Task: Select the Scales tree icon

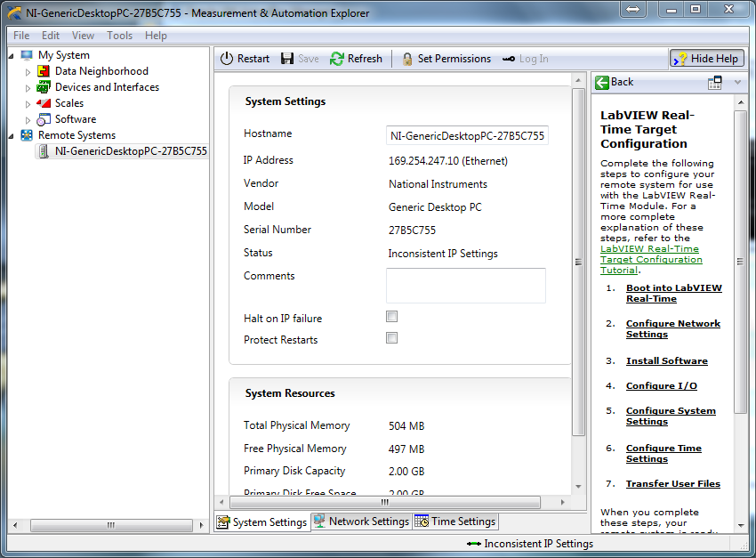Action: 44,103
